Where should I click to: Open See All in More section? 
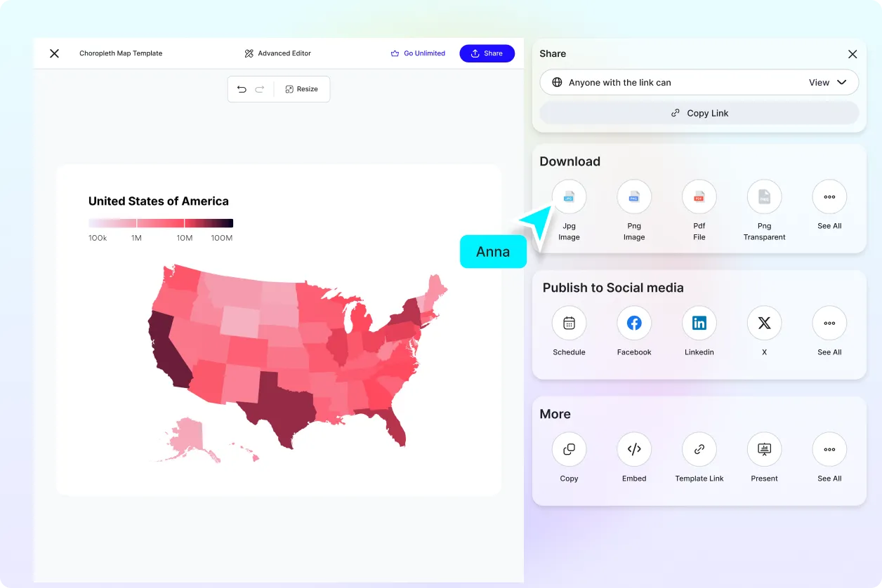pos(829,450)
